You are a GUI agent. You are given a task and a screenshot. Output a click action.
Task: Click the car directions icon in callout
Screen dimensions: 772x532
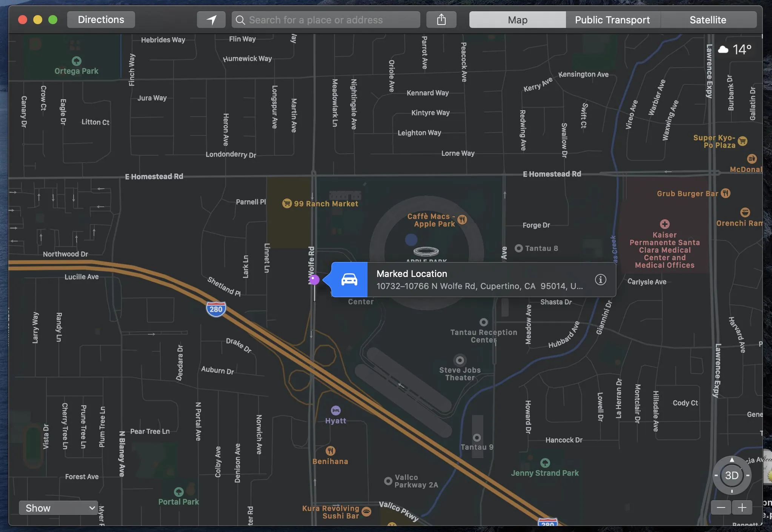pos(349,280)
